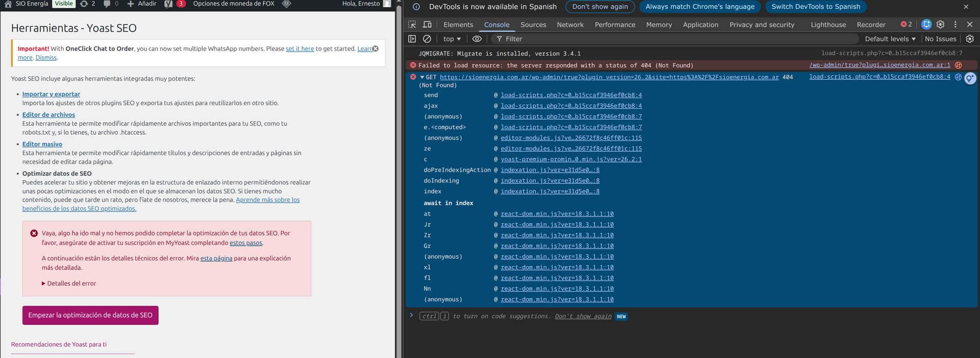Dismiss the OneClick Chat notice circle-x

pyautogui.click(x=375, y=49)
